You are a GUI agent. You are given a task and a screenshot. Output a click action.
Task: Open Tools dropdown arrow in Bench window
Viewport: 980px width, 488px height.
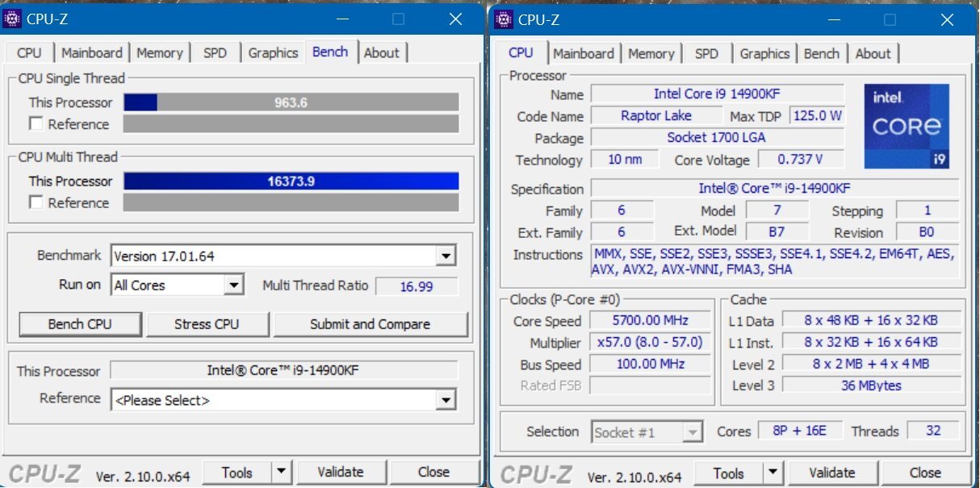pos(281,472)
